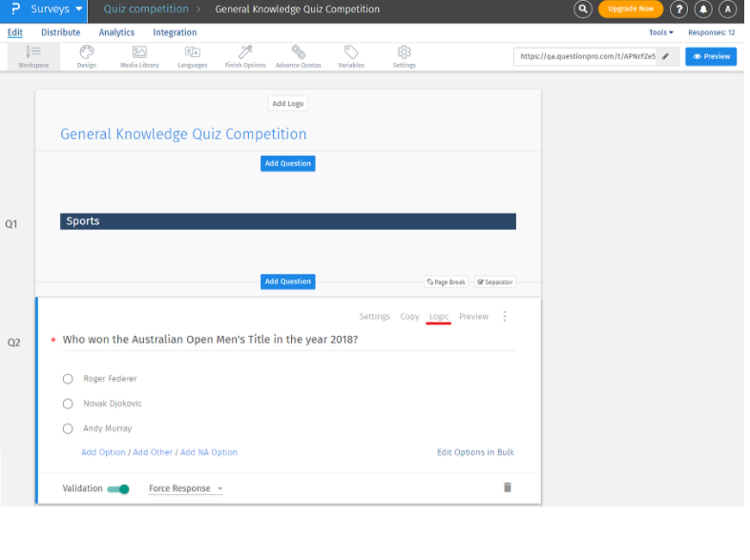
Task: Open the Variables tag tool
Action: (x=351, y=56)
